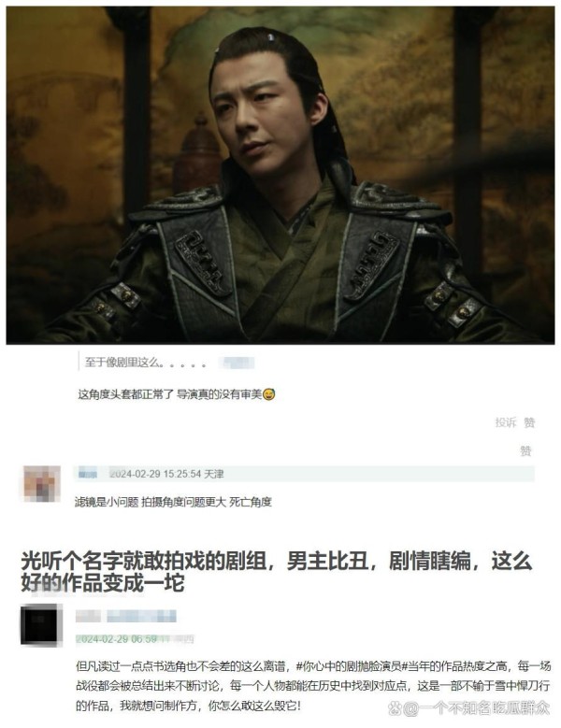The image size is (561, 728).
Task: Click the blurred username next to quoted reply
Action: tap(237, 363)
